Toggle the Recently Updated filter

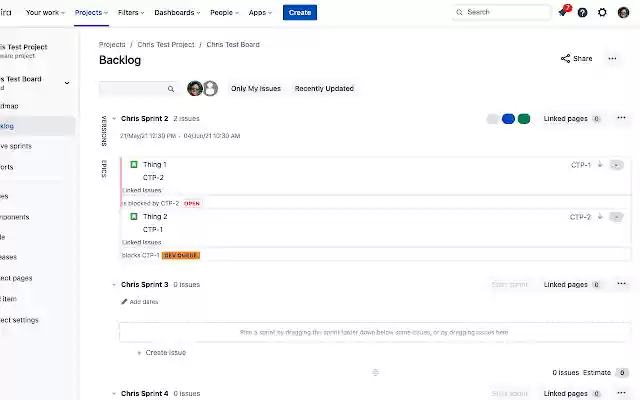coord(324,89)
